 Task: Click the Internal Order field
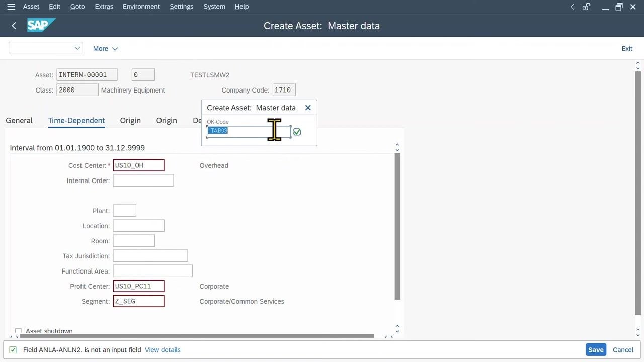[143, 180]
